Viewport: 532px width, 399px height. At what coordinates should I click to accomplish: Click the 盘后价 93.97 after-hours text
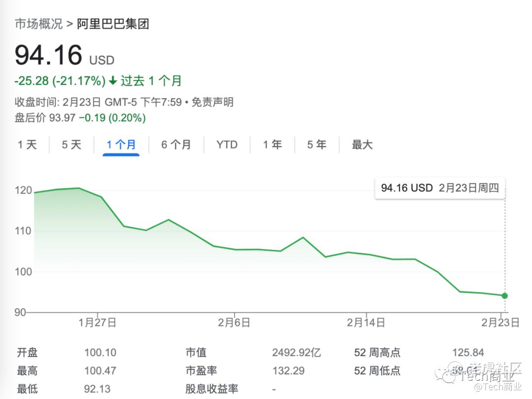45,118
